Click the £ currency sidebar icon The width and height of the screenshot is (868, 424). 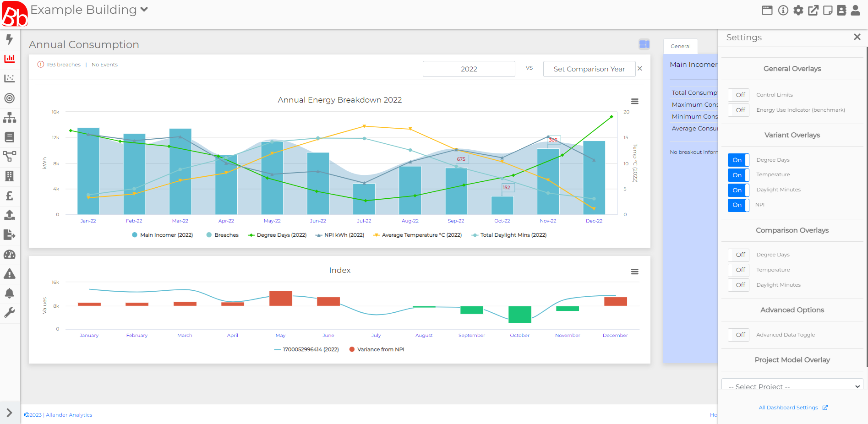[x=10, y=196]
